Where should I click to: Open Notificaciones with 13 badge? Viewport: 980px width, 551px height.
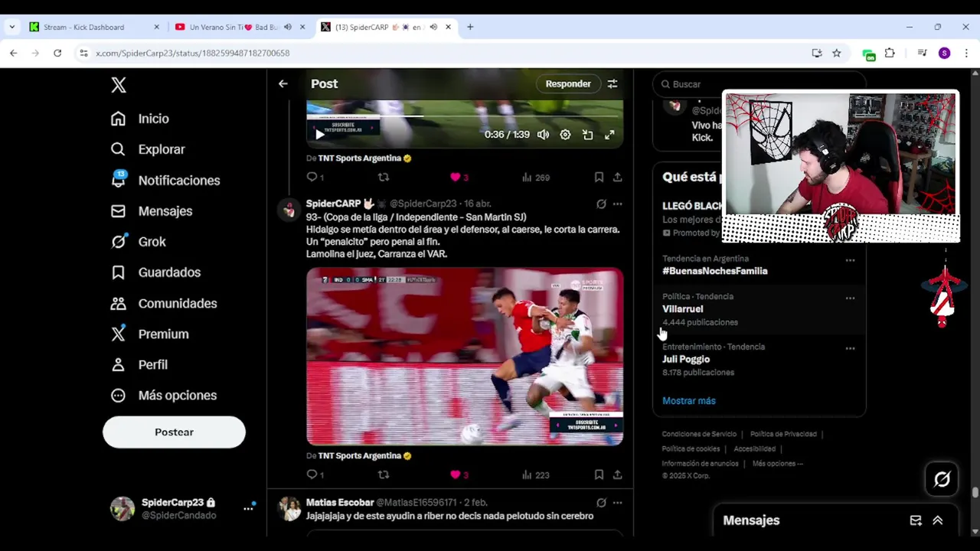click(x=165, y=180)
